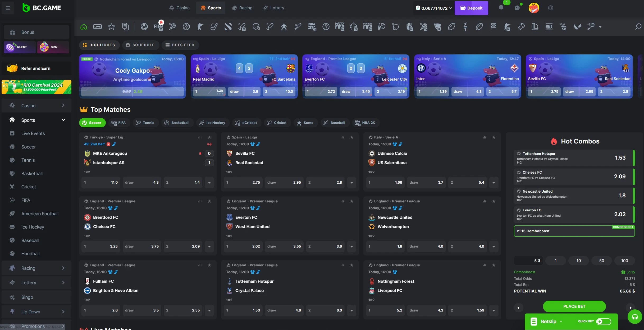
Task: Open RIO Carnival 2024 promo banner
Action: click(x=36, y=87)
